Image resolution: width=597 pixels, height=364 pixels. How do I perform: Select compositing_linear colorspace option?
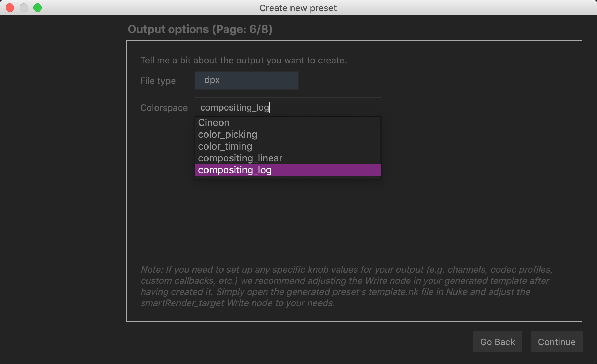(240, 158)
